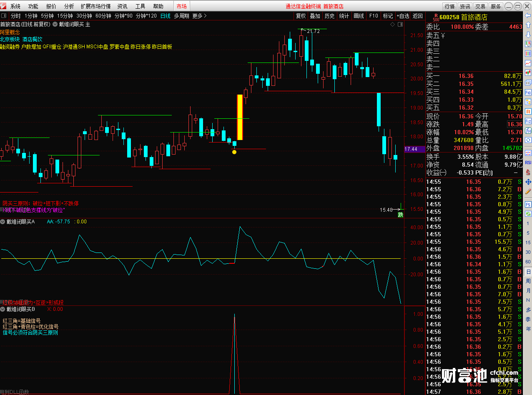Select multi-period 多 in sidebar
Viewport: 532px width, 395px height.
point(528,310)
